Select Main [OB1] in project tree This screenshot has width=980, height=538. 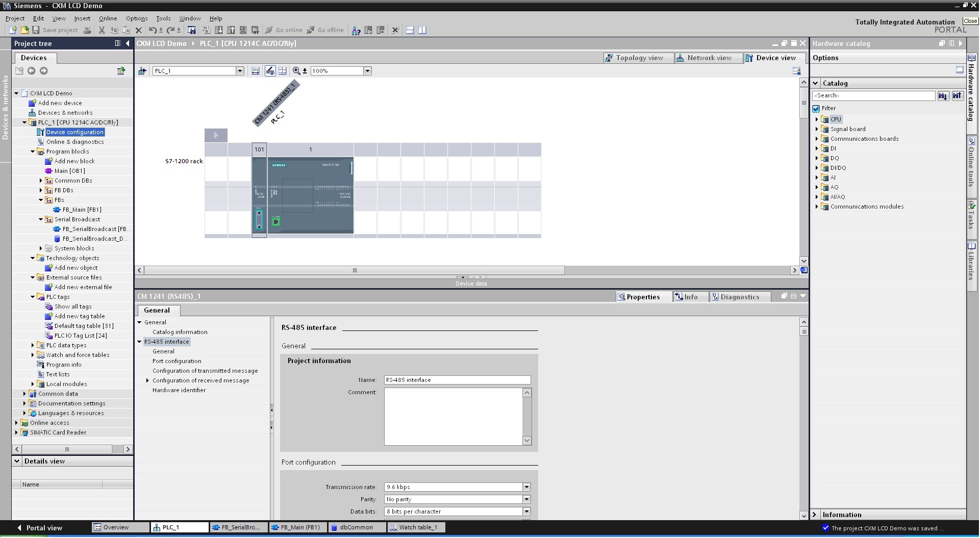pos(69,171)
